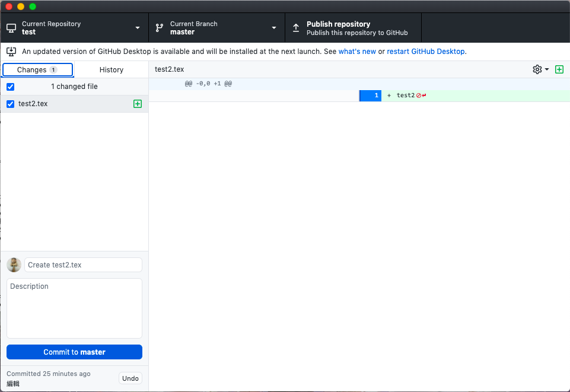Click the publish upload arrow icon
570x392 pixels.
click(296, 28)
